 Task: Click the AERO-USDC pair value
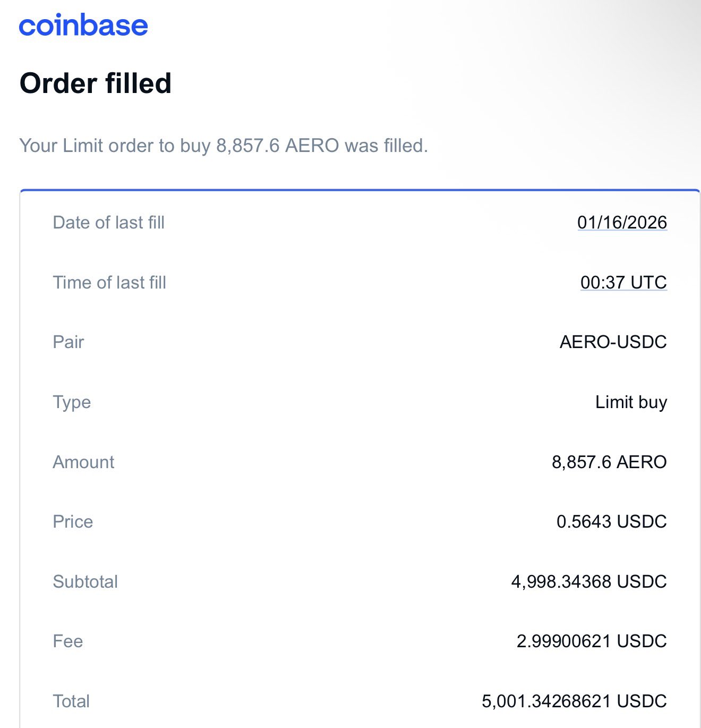point(613,342)
